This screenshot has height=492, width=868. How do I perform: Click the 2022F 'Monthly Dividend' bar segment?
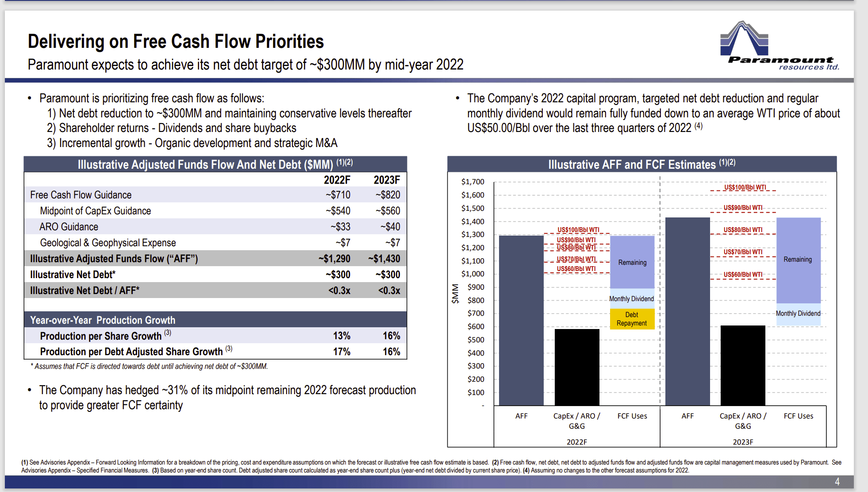(632, 299)
